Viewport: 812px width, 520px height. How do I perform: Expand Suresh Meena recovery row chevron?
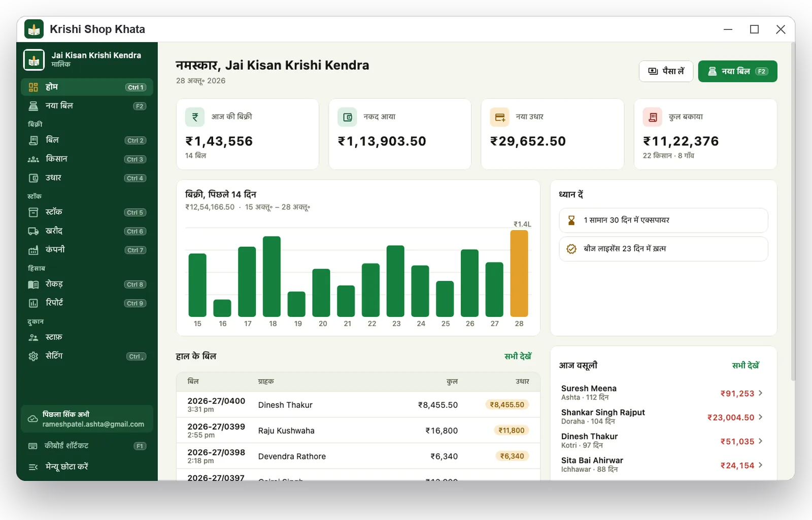pyautogui.click(x=760, y=393)
